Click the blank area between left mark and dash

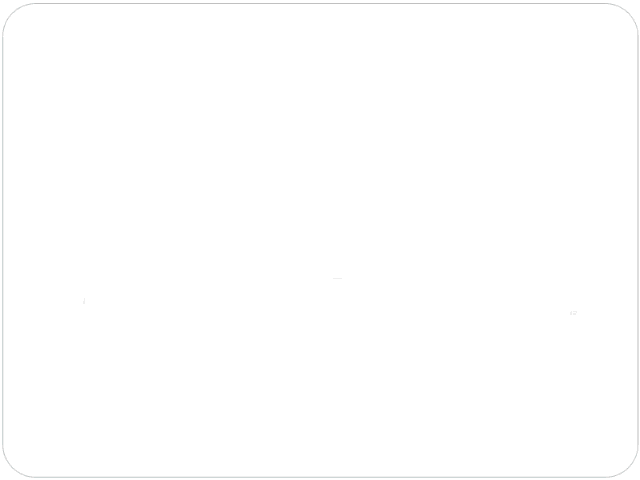coord(210,290)
